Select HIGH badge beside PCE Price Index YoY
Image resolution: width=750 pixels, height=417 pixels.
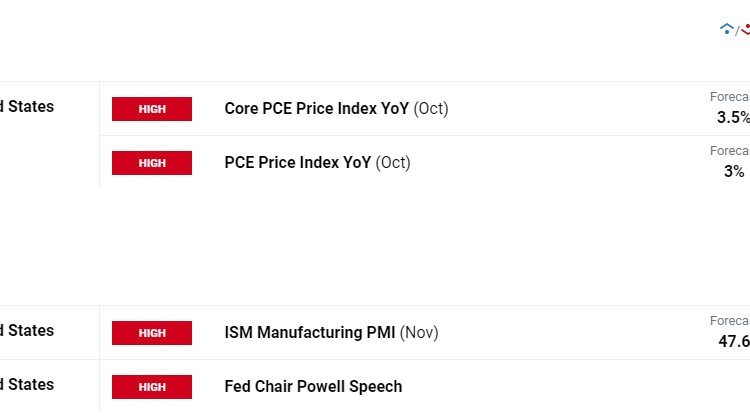pos(152,163)
